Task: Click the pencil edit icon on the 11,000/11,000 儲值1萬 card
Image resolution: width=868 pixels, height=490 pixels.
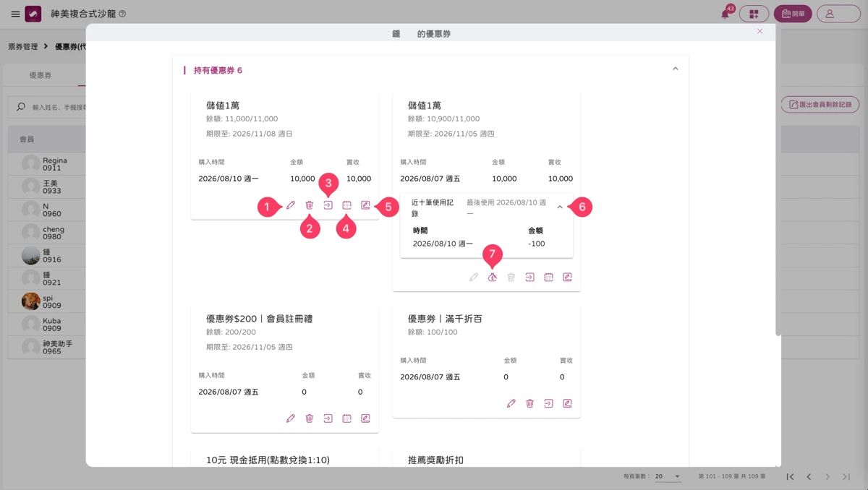Action: coord(291,205)
